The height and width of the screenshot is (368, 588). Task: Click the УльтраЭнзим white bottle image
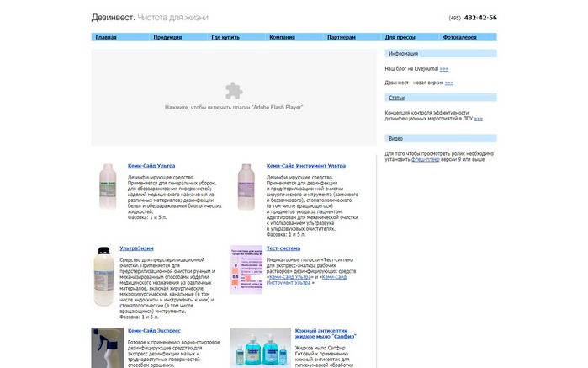click(x=103, y=276)
